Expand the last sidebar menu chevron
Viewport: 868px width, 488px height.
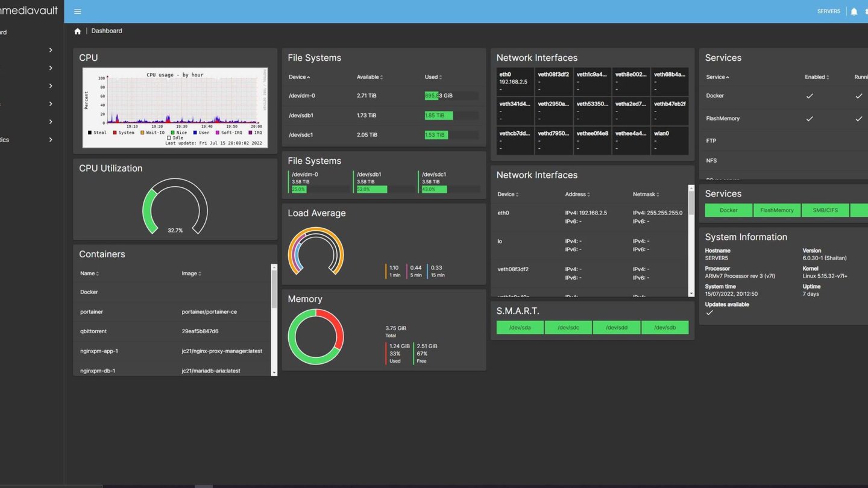[51, 140]
